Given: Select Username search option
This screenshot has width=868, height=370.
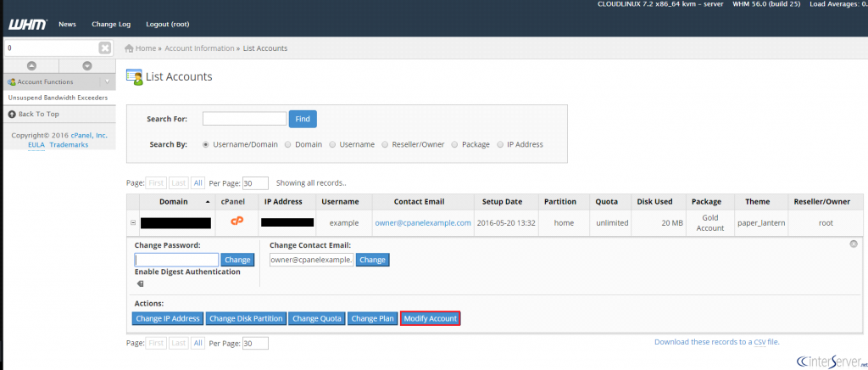Looking at the screenshot, I should pos(332,144).
